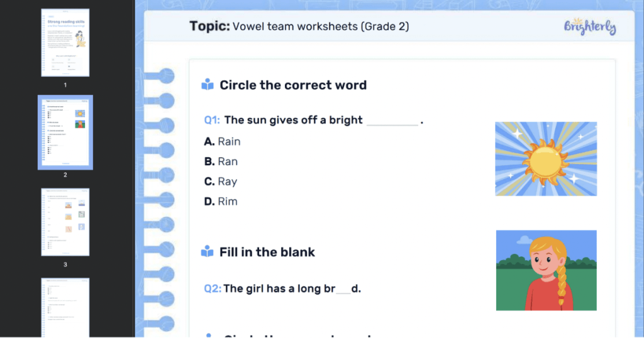
Task: Click the sun illustration
Action: [545, 159]
